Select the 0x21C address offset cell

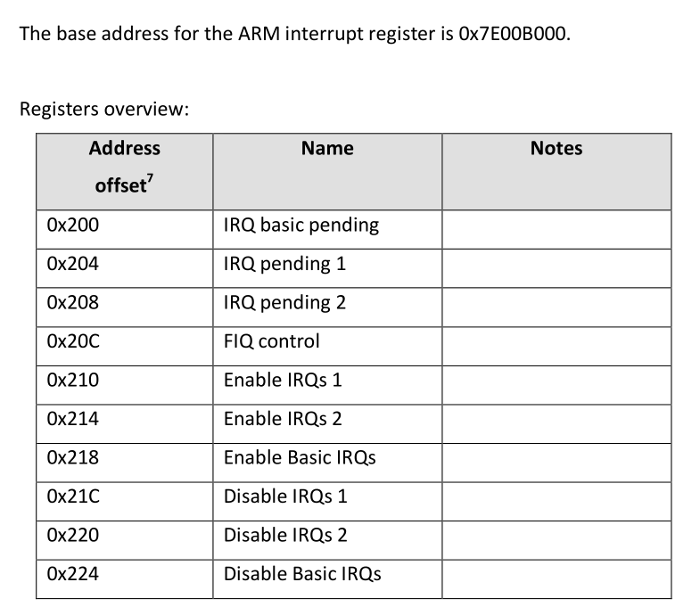point(72,496)
